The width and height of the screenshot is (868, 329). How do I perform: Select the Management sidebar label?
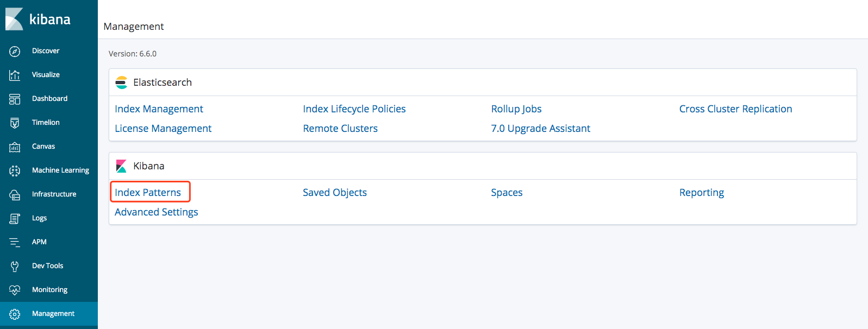pyautogui.click(x=53, y=314)
